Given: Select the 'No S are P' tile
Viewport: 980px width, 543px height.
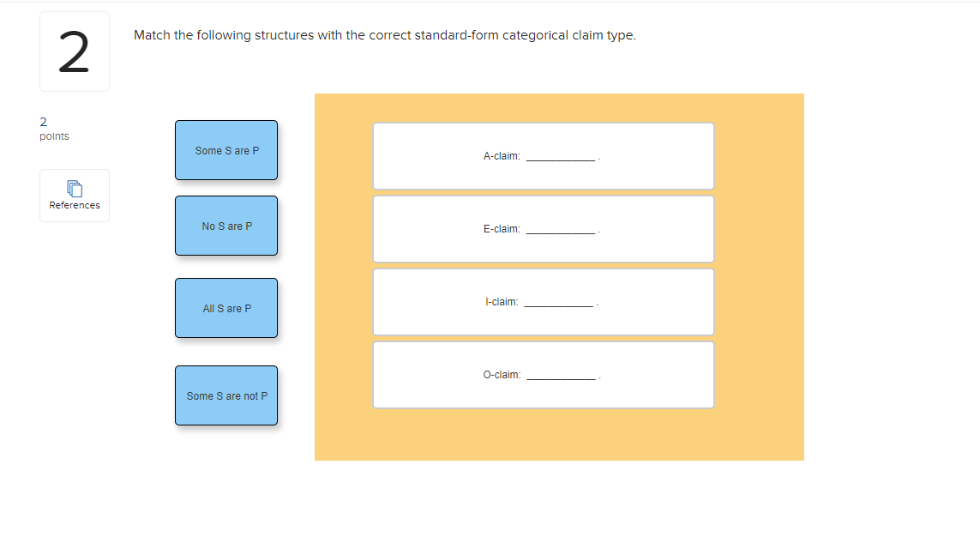Looking at the screenshot, I should point(225,226).
